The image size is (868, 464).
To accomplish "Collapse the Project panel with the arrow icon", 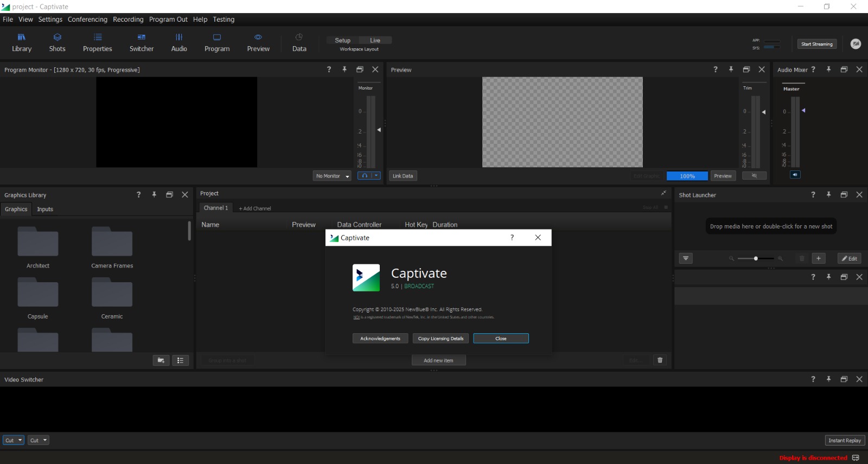I will (663, 193).
